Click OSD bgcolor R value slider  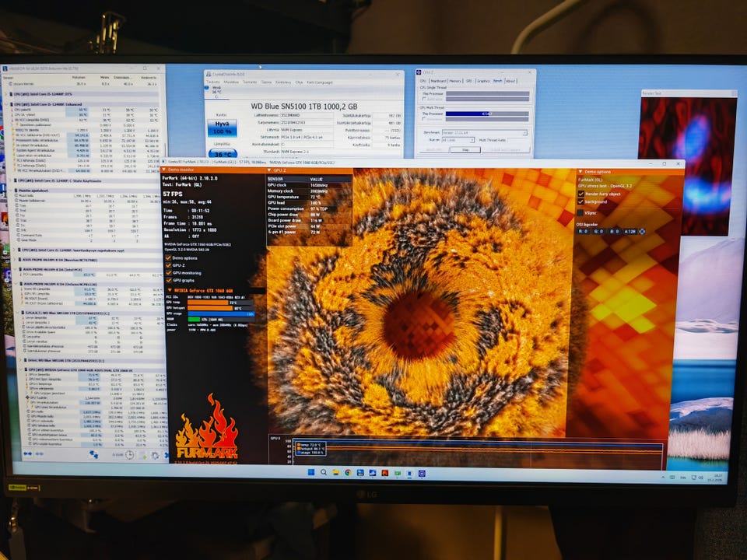(583, 232)
